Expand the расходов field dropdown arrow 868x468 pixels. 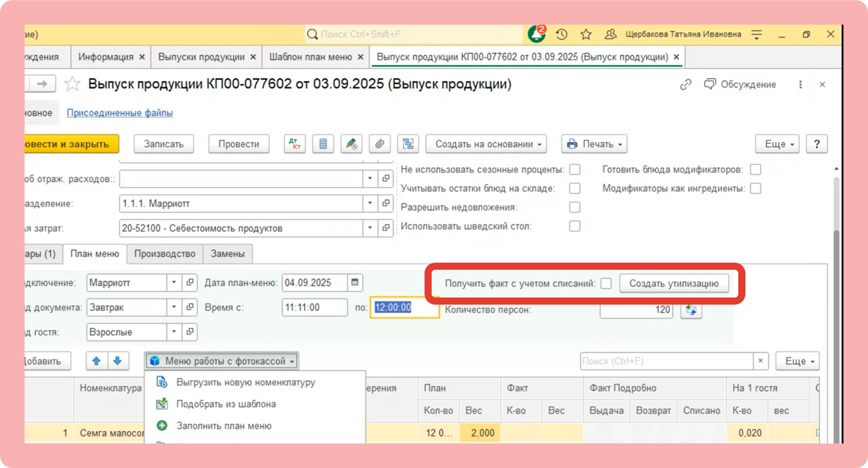pyautogui.click(x=370, y=178)
